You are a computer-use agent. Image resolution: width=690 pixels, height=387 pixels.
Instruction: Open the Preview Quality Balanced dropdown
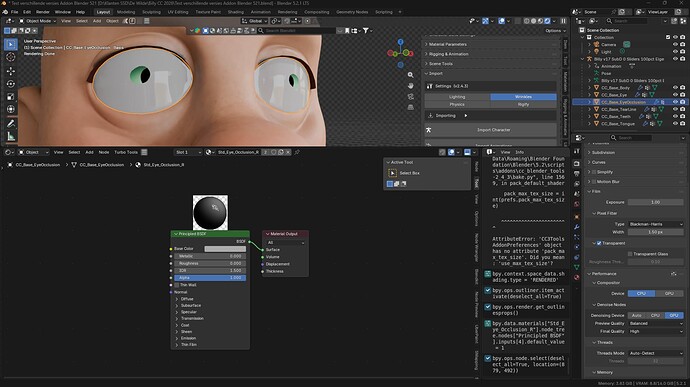(655, 323)
